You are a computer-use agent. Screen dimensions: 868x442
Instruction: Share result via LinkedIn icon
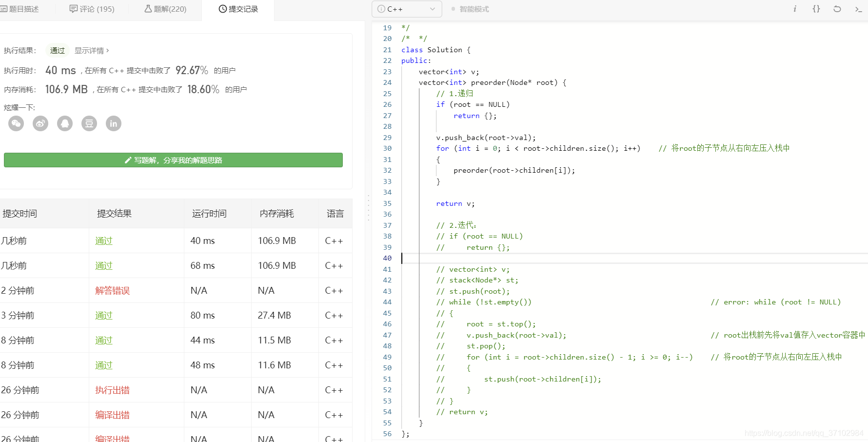114,123
